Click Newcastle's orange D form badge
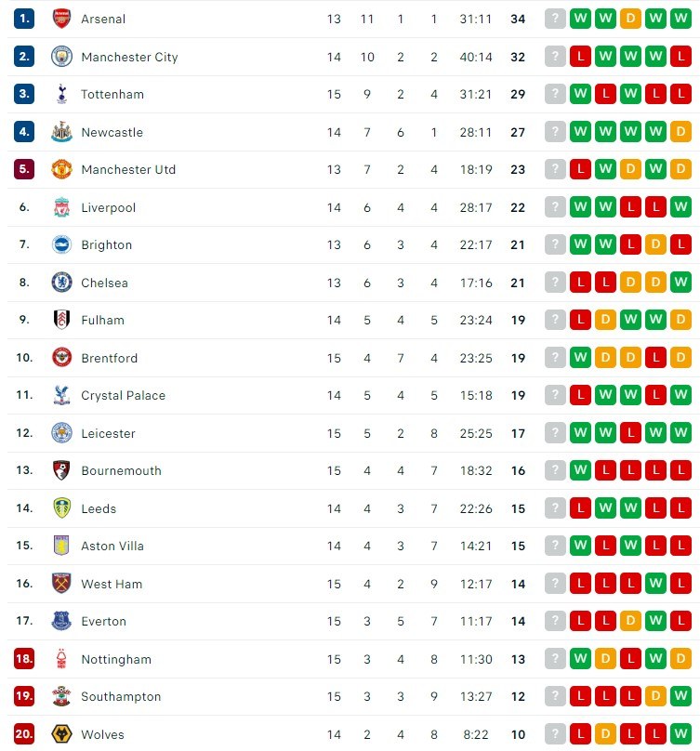Image resolution: width=700 pixels, height=751 pixels. click(680, 132)
